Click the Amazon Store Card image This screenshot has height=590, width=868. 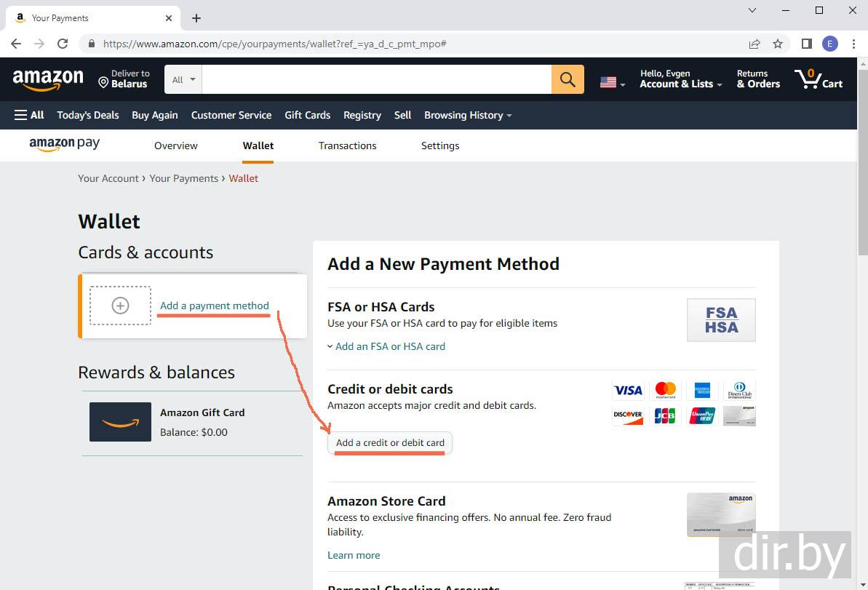[721, 515]
